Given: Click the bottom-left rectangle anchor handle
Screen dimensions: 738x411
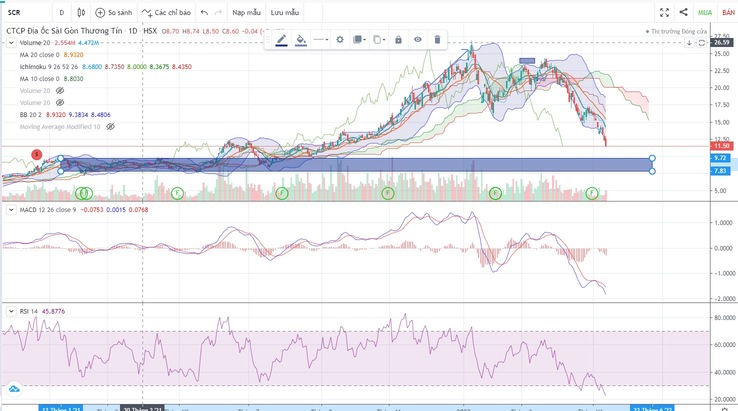Looking at the screenshot, I should pyautogui.click(x=61, y=171).
